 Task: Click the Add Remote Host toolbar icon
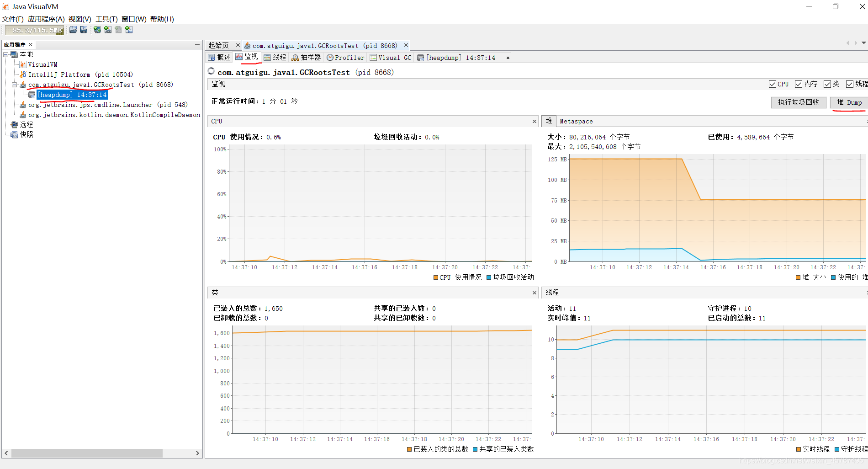[97, 30]
